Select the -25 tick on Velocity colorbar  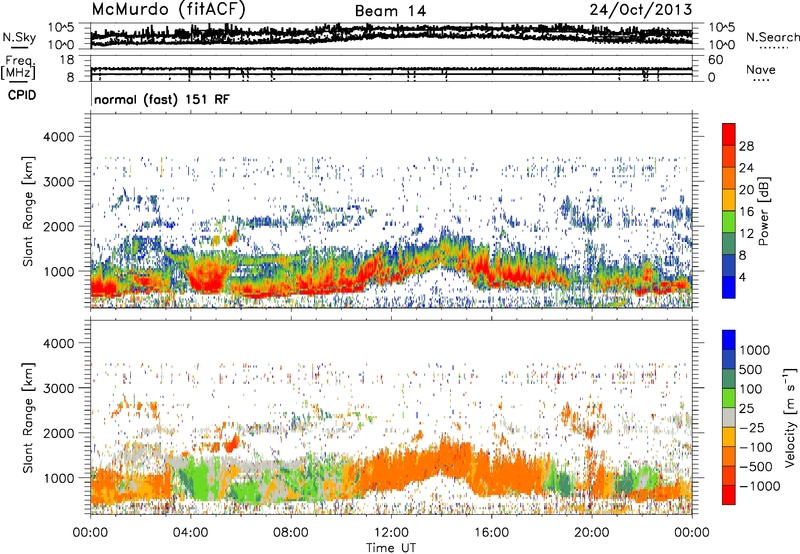click(752, 427)
